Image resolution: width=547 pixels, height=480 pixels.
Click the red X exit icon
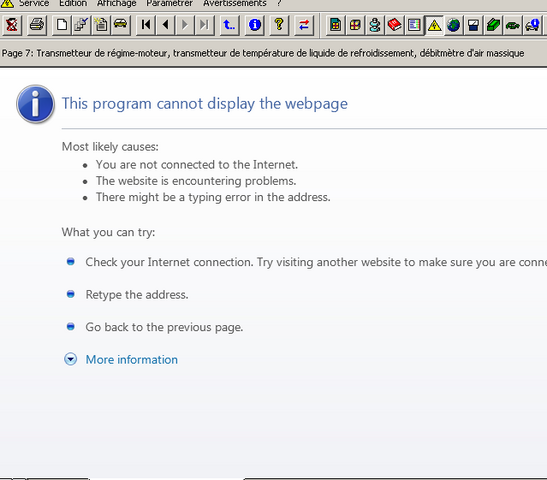pos(12,25)
